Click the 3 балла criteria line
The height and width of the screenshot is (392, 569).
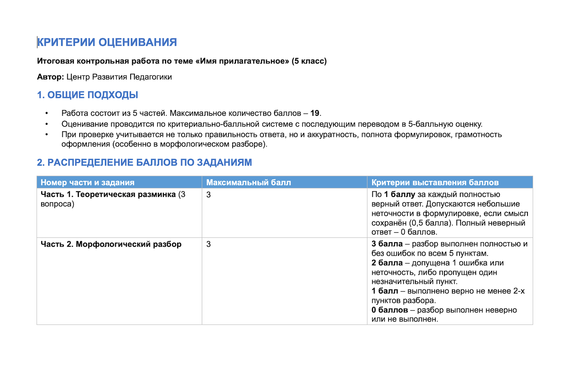click(x=449, y=249)
